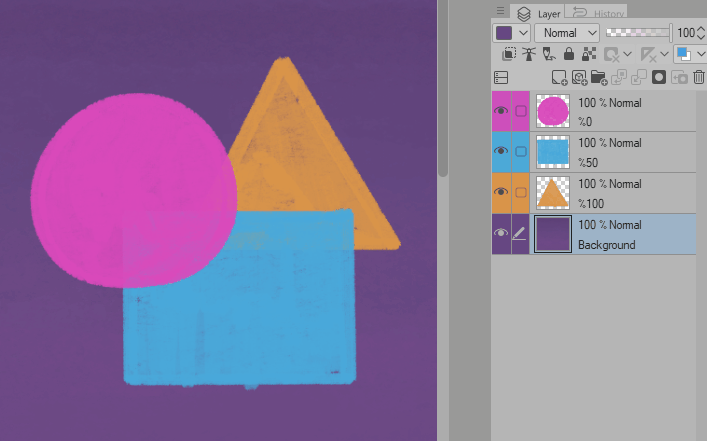Tick the selection checkbox on %100 layer
The height and width of the screenshot is (441, 707).
point(521,193)
